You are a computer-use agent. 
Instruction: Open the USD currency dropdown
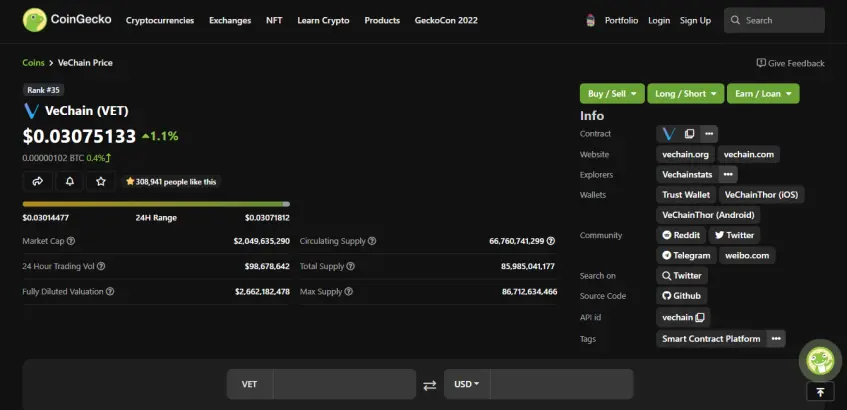(467, 384)
